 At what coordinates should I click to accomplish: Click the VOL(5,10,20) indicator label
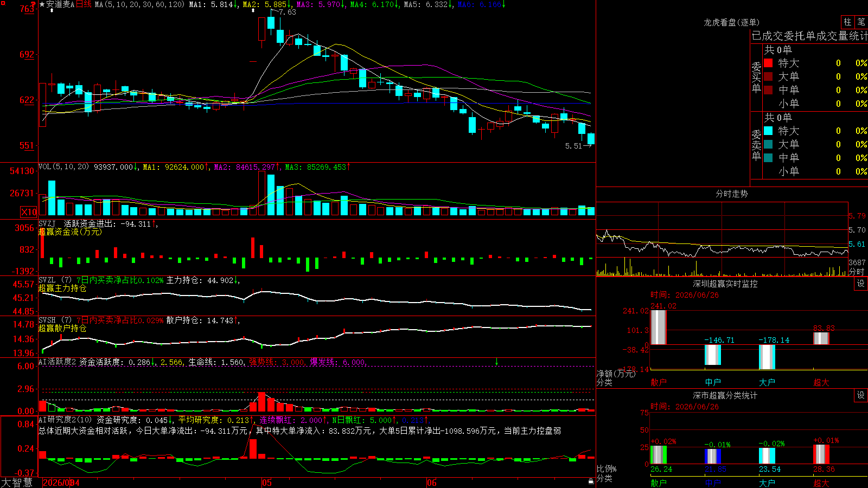tap(64, 167)
